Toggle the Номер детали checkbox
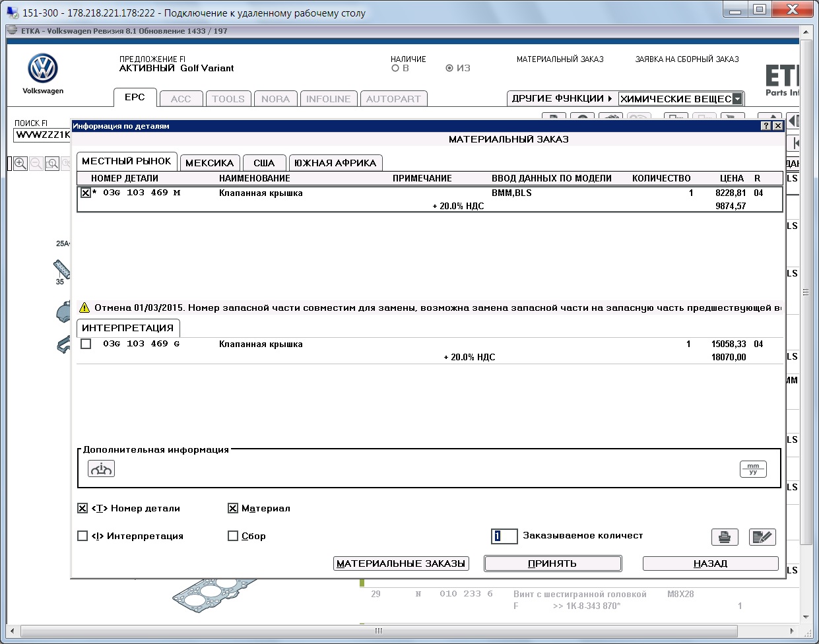 (x=82, y=508)
